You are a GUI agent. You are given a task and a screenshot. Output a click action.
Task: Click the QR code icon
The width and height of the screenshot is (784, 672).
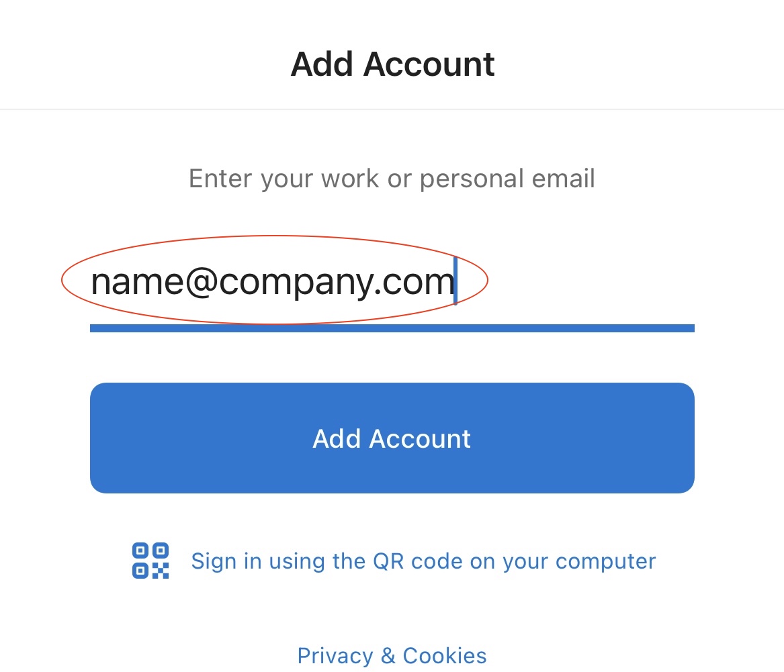[x=150, y=561]
